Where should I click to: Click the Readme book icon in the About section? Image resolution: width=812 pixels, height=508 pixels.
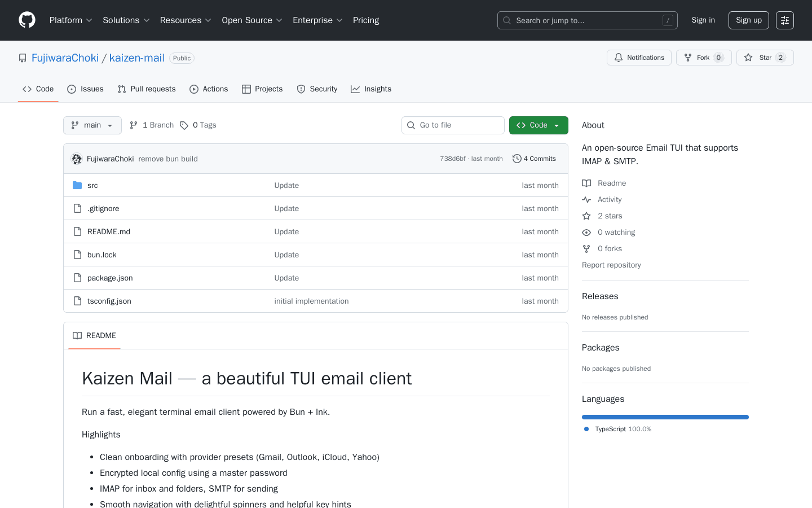tap(586, 182)
